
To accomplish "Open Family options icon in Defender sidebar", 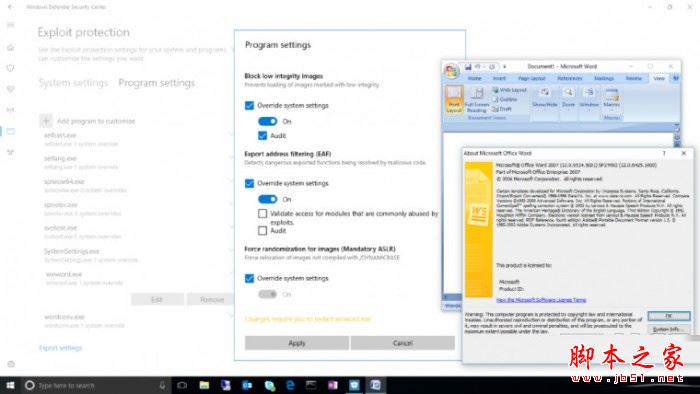I will [11, 152].
